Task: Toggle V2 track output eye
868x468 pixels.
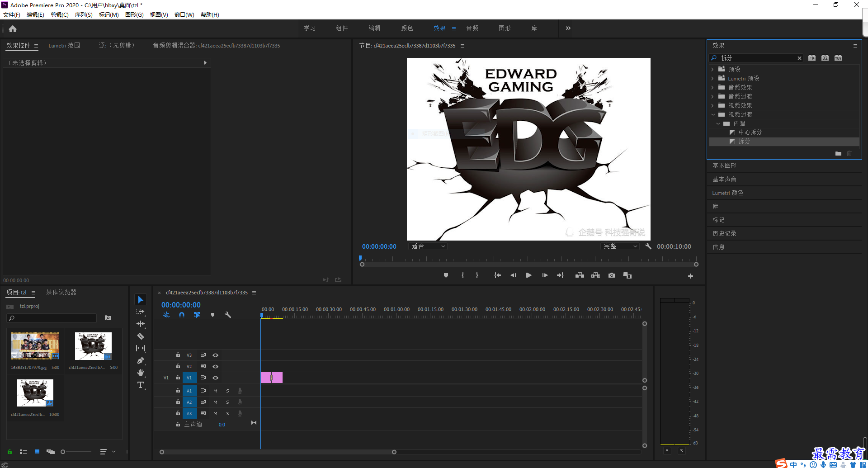Action: (216, 367)
